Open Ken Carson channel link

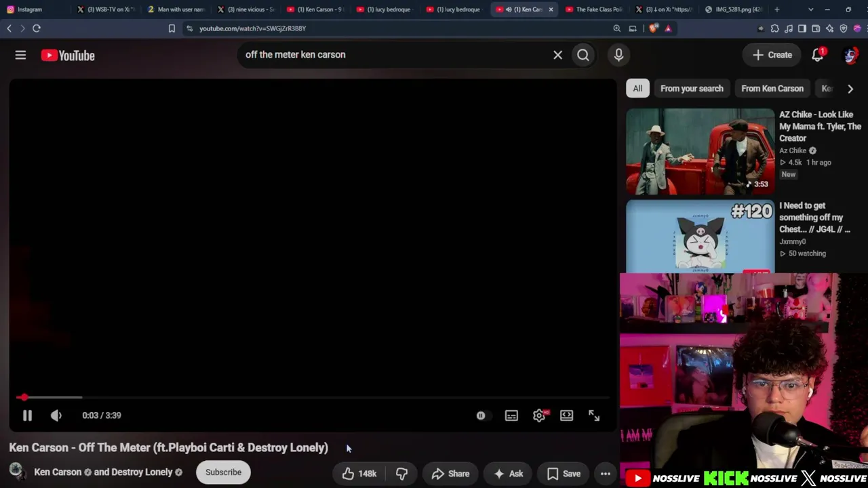[x=58, y=472]
